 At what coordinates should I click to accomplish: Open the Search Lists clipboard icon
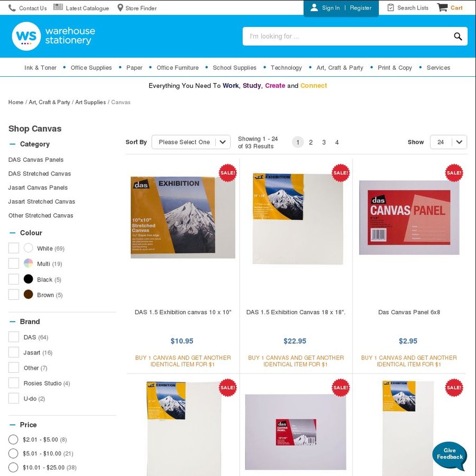click(391, 7)
